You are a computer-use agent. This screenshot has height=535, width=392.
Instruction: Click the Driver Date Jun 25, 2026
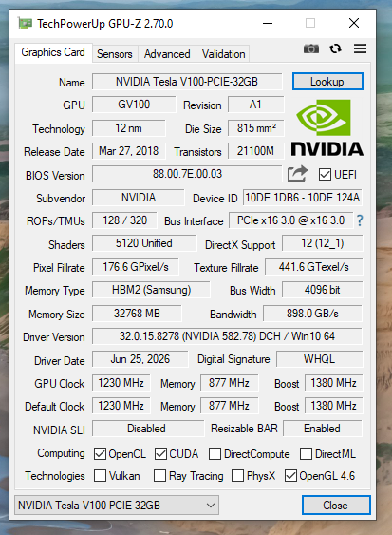click(x=140, y=359)
